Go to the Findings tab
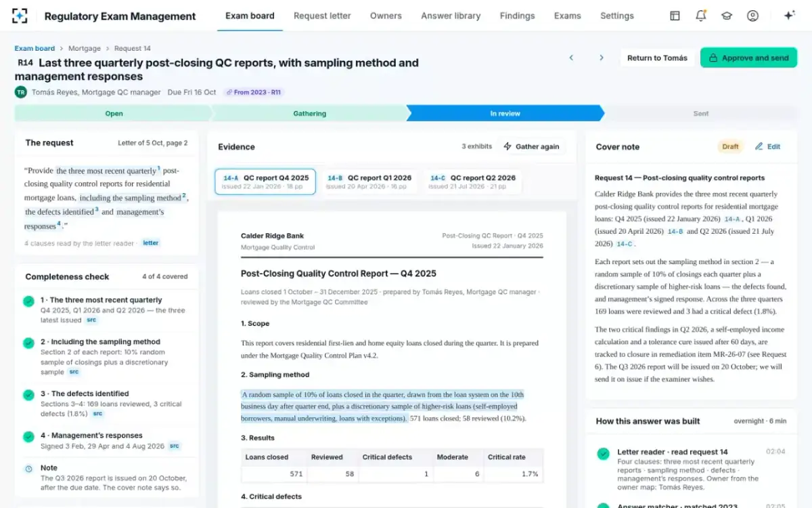 [x=517, y=16]
